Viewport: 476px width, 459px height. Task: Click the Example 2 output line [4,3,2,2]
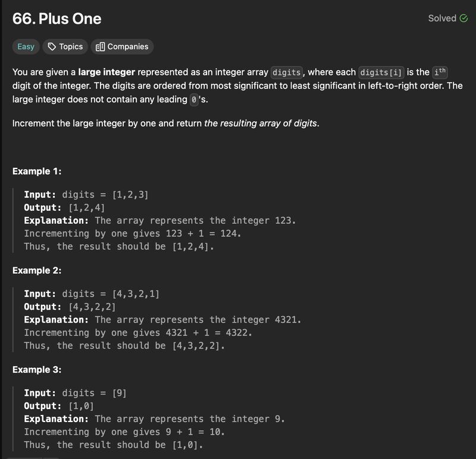[70, 307]
